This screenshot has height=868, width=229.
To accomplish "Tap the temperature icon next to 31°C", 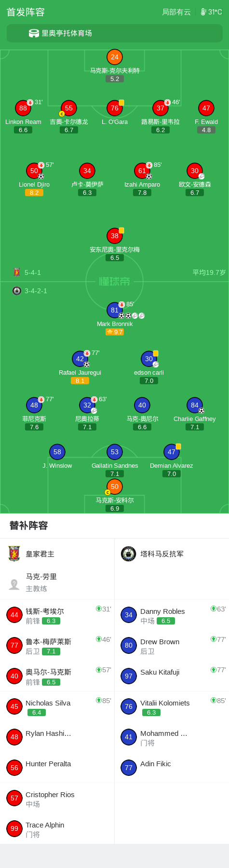I will [203, 12].
